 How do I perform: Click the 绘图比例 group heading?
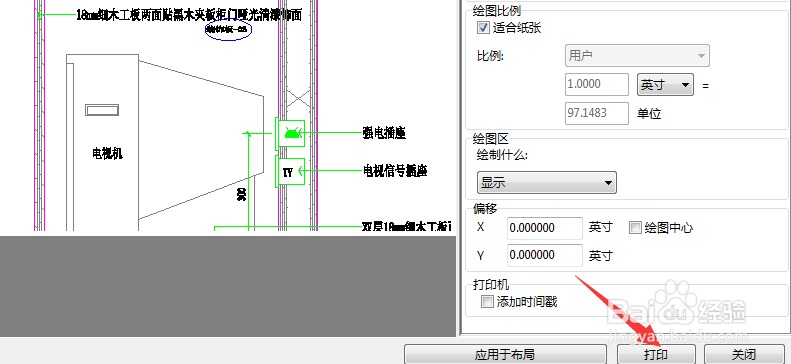496,10
